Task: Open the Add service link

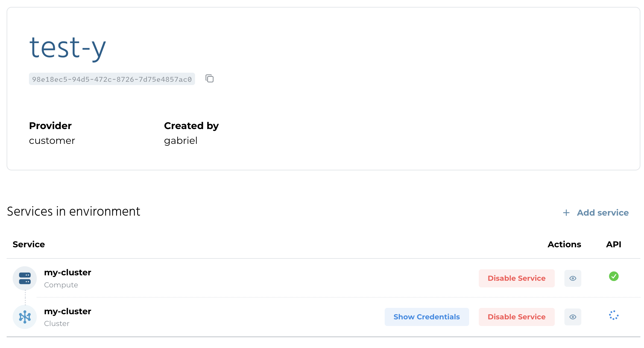Action: 602,213
